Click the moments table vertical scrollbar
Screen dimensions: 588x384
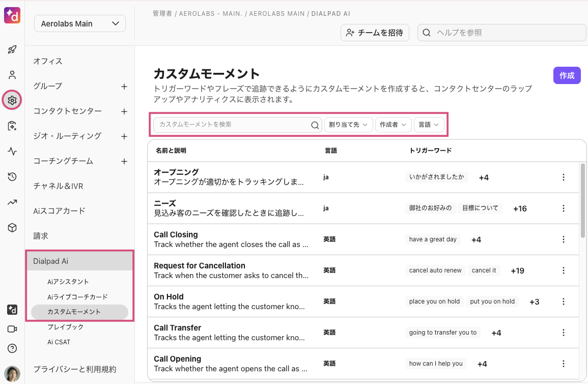[582, 199]
